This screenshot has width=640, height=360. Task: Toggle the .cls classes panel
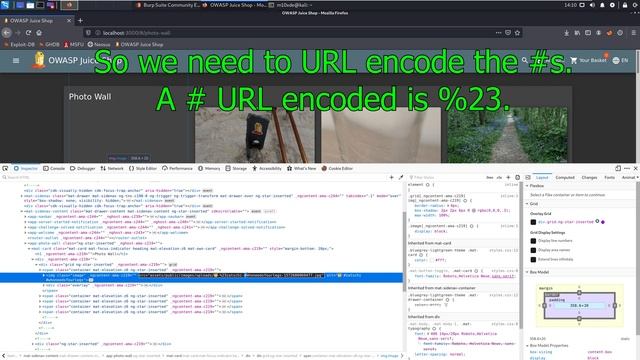pyautogui.click(x=499, y=178)
